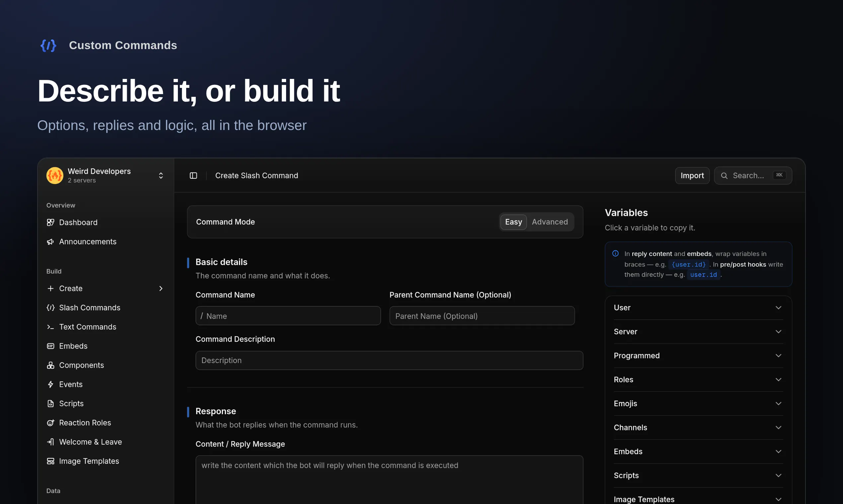Click the plus icon next to Create

[50, 288]
